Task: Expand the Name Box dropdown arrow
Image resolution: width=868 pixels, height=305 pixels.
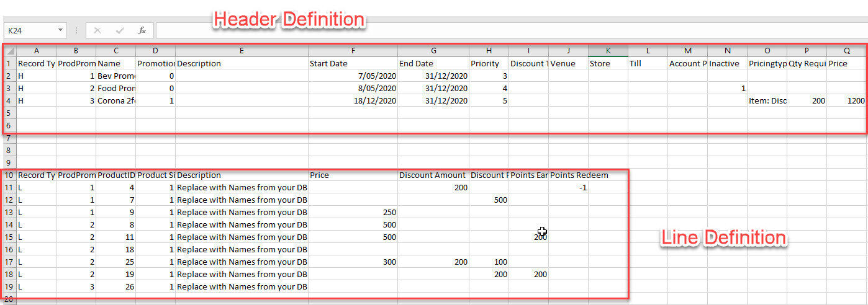Action: (x=60, y=30)
